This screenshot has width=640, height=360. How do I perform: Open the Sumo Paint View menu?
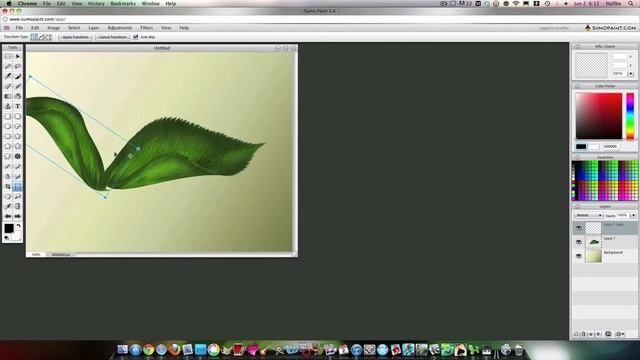click(x=166, y=28)
